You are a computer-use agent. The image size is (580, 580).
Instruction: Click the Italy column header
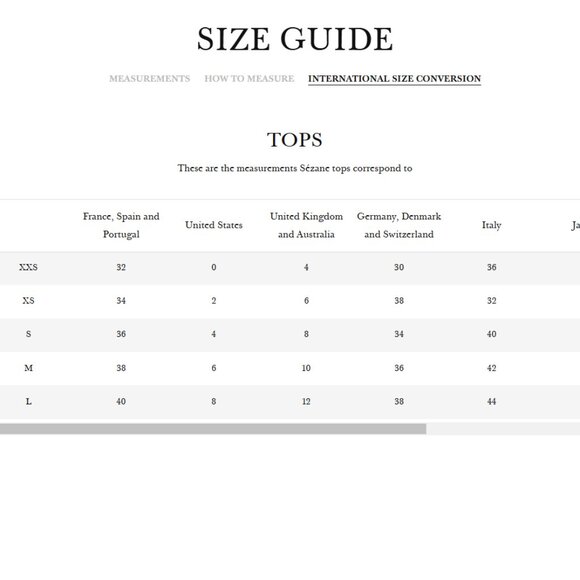(x=492, y=225)
